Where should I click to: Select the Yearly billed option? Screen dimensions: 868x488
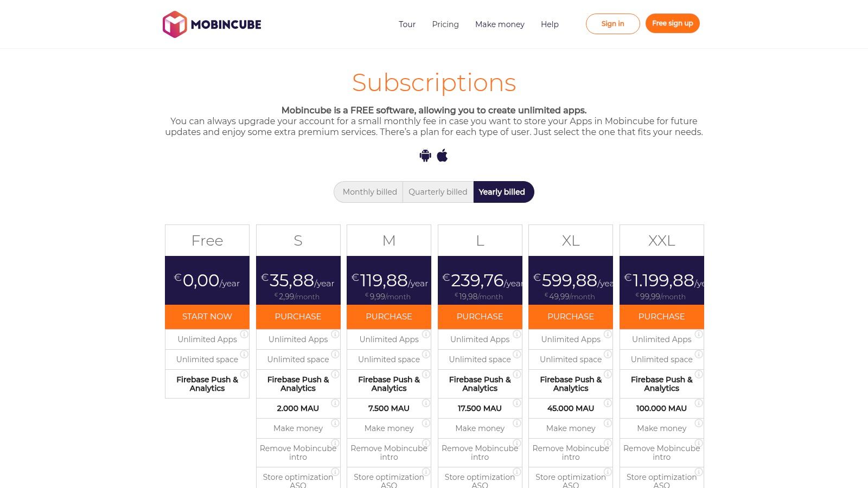coord(502,192)
